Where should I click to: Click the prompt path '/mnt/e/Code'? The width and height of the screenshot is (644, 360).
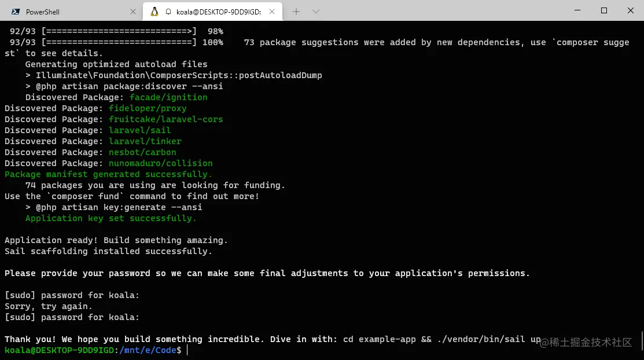click(x=148, y=350)
